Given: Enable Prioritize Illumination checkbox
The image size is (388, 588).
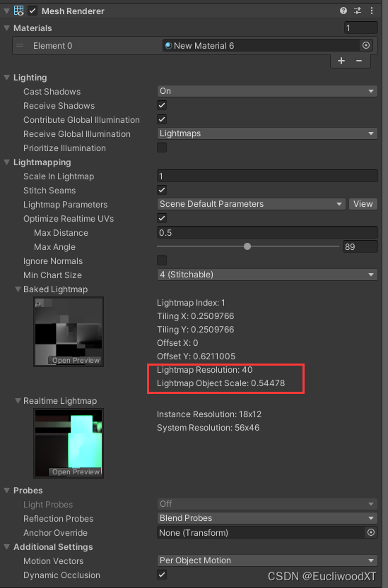Looking at the screenshot, I should click(x=162, y=148).
